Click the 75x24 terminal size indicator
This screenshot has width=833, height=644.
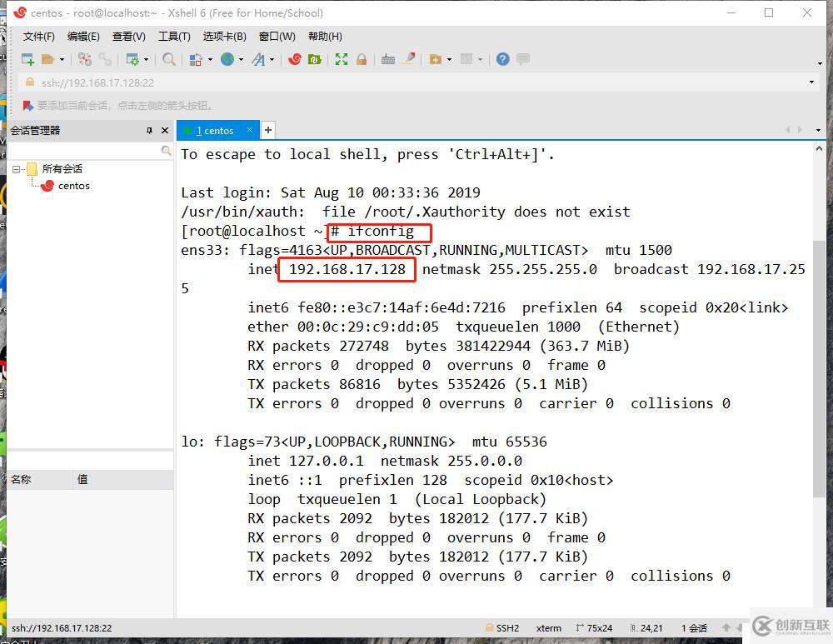pos(594,628)
